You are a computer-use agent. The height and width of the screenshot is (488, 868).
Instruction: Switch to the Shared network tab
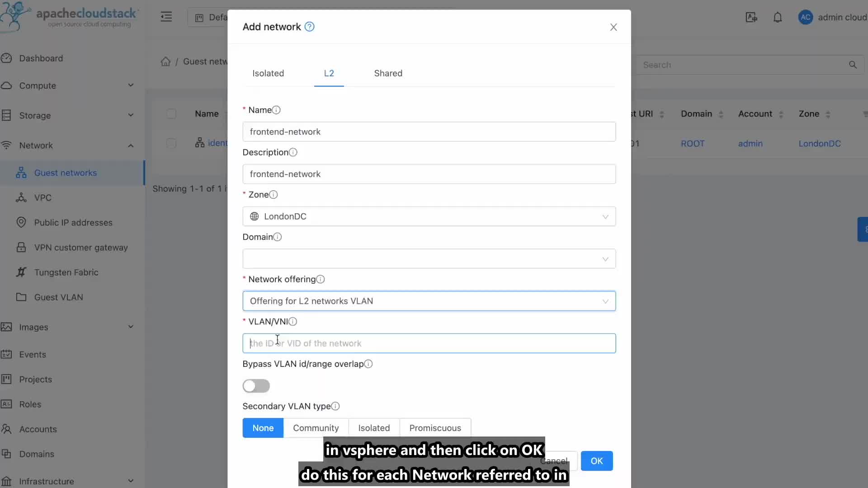pyautogui.click(x=388, y=73)
